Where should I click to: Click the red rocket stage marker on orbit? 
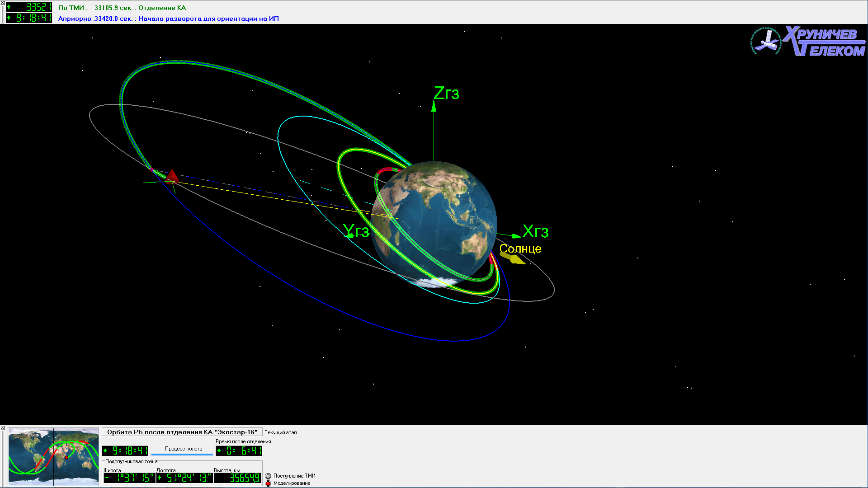[172, 176]
